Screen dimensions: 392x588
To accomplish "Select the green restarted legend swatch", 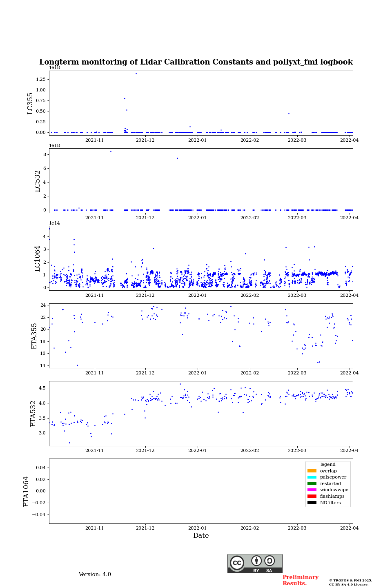I will point(312,483).
